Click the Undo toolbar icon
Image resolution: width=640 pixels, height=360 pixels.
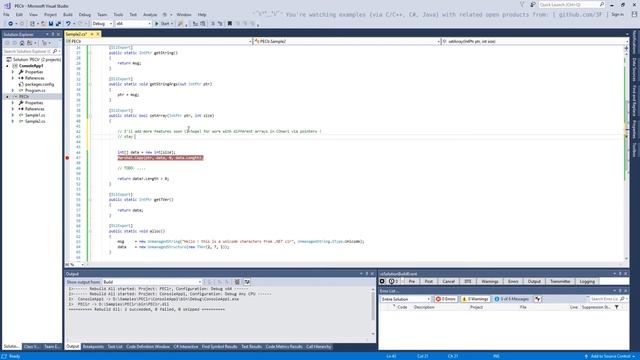click(x=68, y=24)
